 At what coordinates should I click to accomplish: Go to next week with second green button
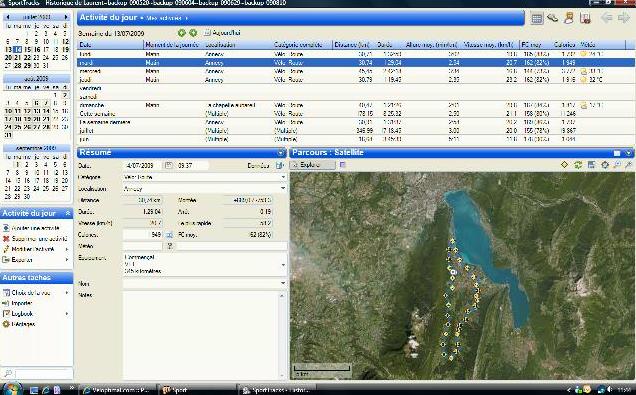[193, 33]
